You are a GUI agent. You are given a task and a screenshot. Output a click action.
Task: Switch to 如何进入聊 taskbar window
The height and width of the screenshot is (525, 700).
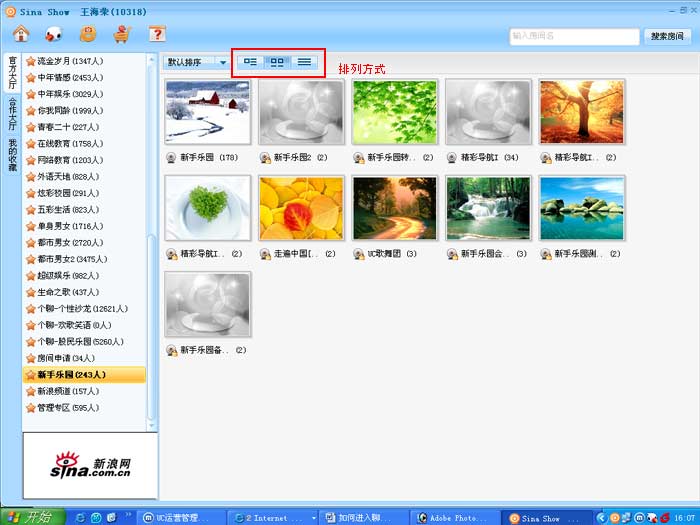coord(363,518)
